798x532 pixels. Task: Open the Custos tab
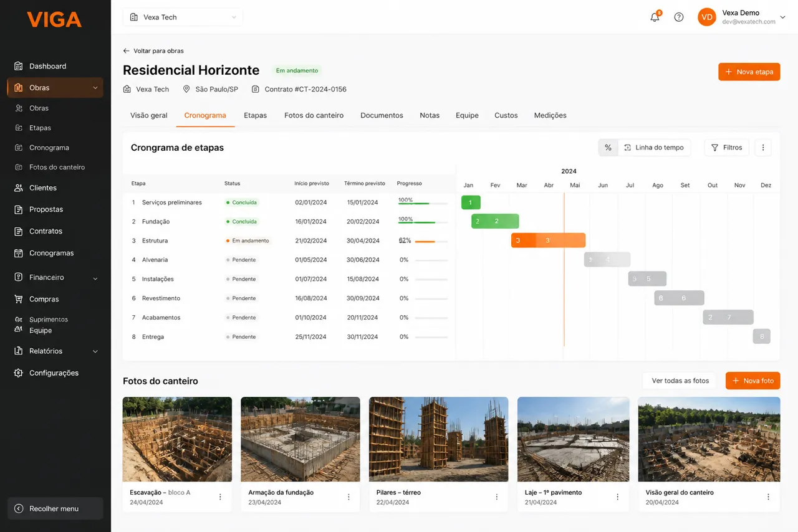click(506, 115)
